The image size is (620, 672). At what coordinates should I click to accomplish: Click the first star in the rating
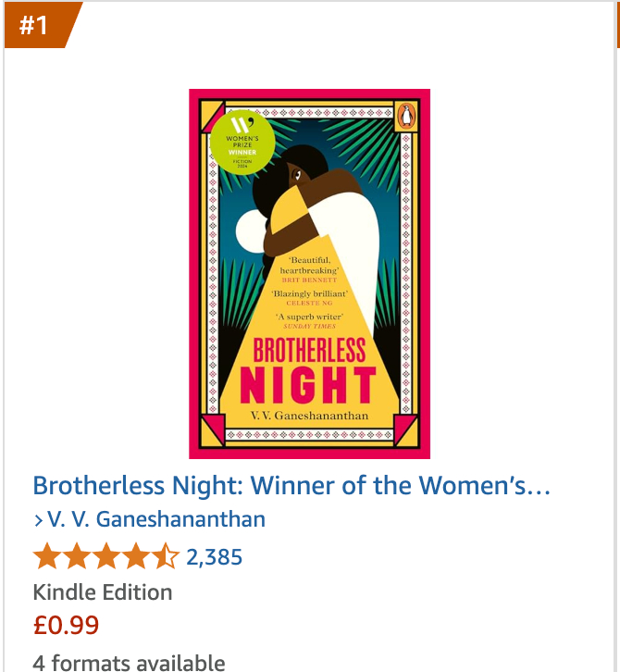pyautogui.click(x=47, y=557)
